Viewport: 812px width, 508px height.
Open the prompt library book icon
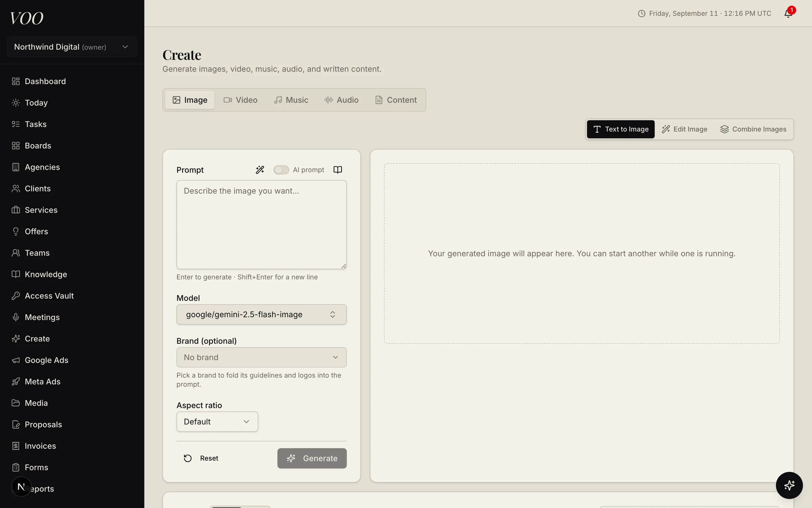click(338, 170)
